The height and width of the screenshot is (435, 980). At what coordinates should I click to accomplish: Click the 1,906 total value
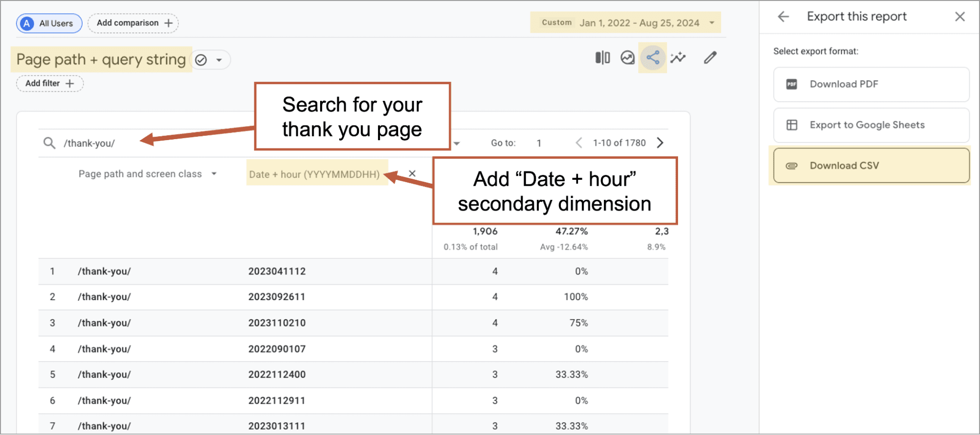click(485, 231)
